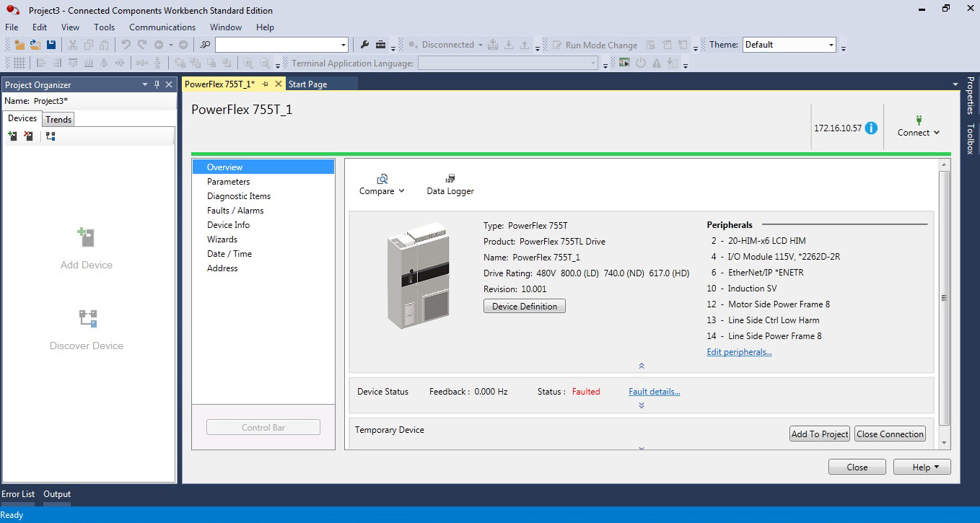
Task: Click the Download to controller icon
Action: [x=509, y=45]
